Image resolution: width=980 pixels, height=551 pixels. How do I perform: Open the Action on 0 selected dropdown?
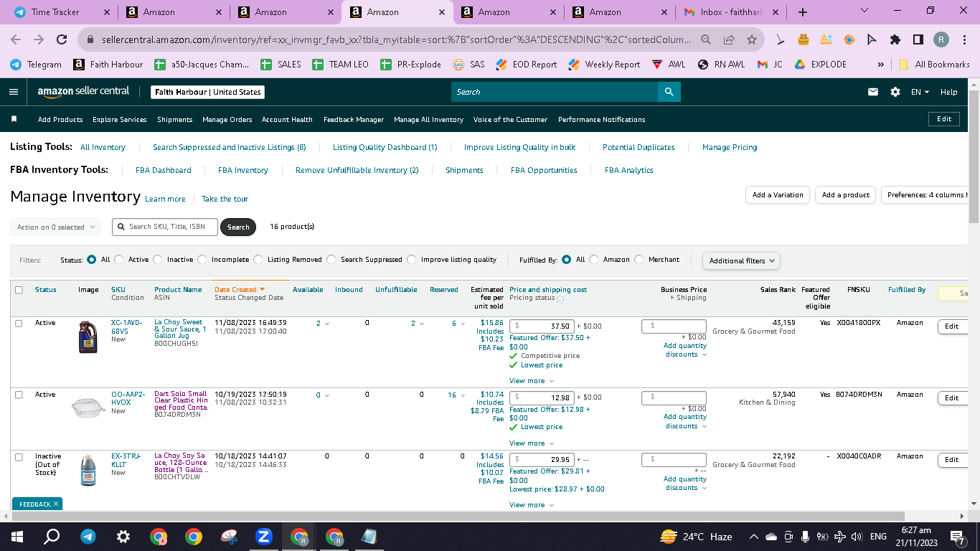[55, 227]
